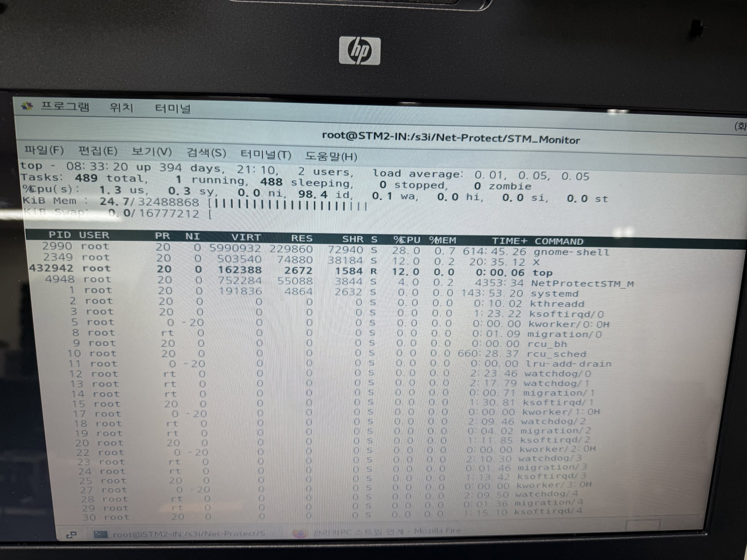Open the 터미널 app menu in top bar
The width and height of the screenshot is (747, 560).
[173, 108]
